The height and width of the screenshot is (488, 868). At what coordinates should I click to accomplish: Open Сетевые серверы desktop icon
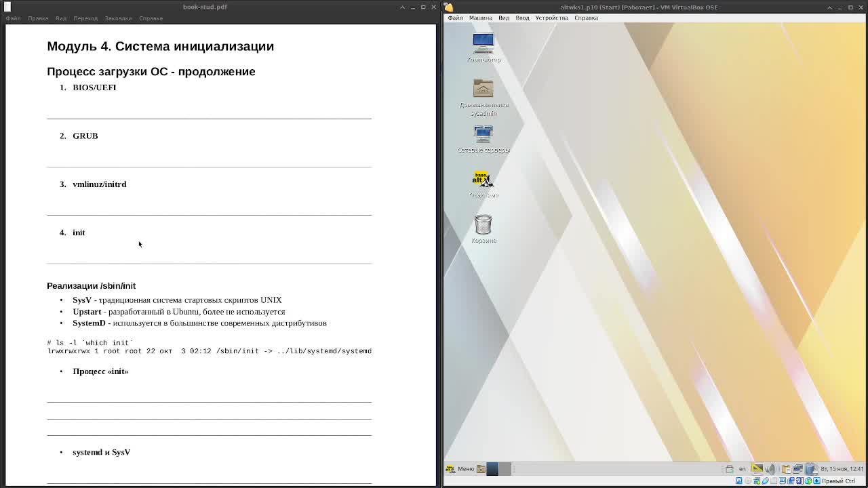[484, 139]
